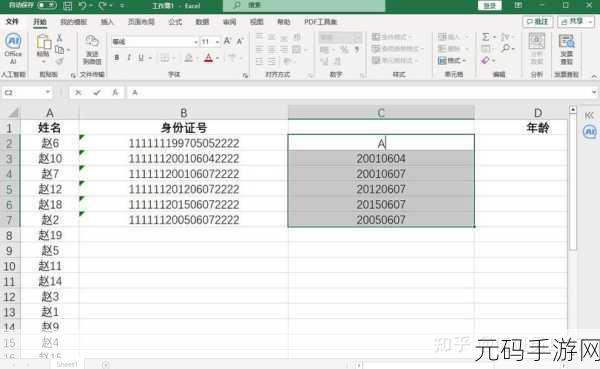The image size is (600, 369).
Task: Click the Comma Style icon
Action: 356,50
